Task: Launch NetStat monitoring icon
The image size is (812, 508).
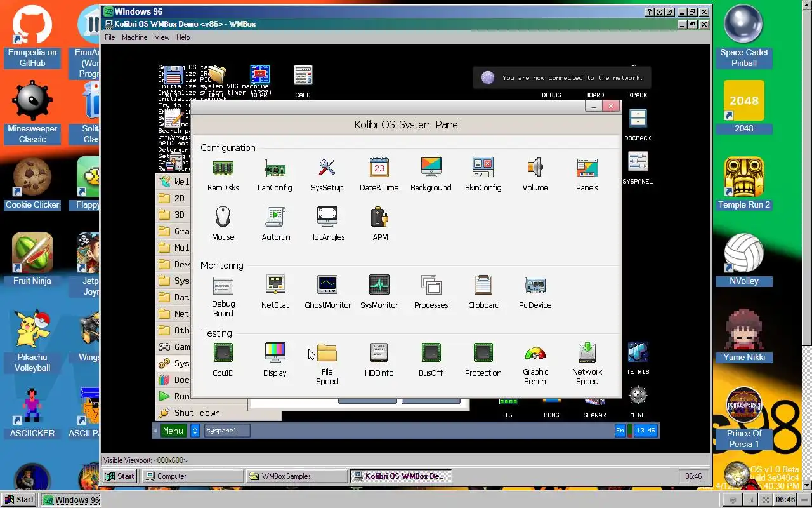Action: [275, 284]
